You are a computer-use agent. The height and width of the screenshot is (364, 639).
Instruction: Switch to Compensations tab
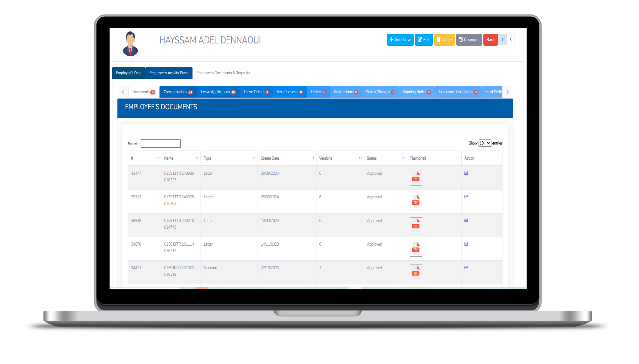178,92
